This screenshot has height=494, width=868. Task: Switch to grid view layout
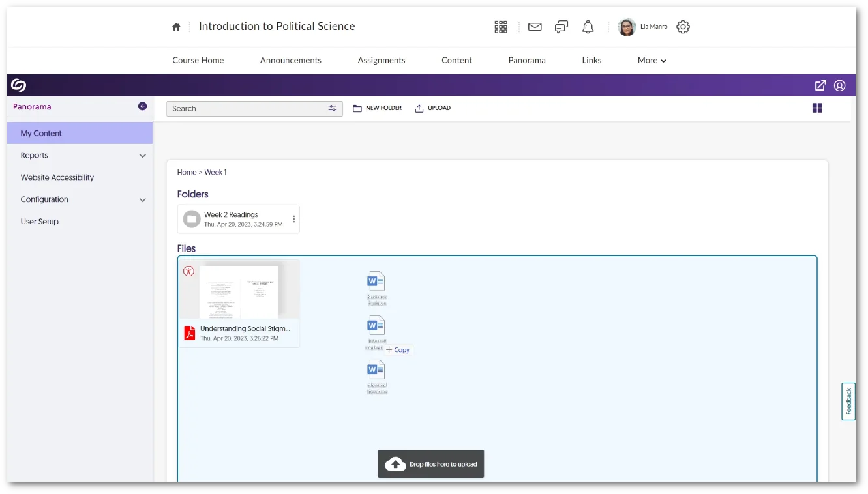coord(817,108)
